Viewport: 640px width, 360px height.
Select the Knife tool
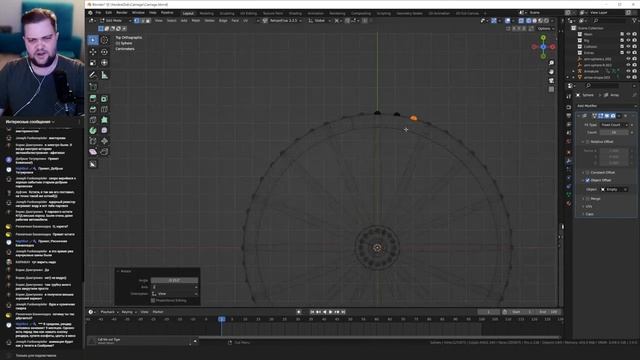[x=93, y=120]
